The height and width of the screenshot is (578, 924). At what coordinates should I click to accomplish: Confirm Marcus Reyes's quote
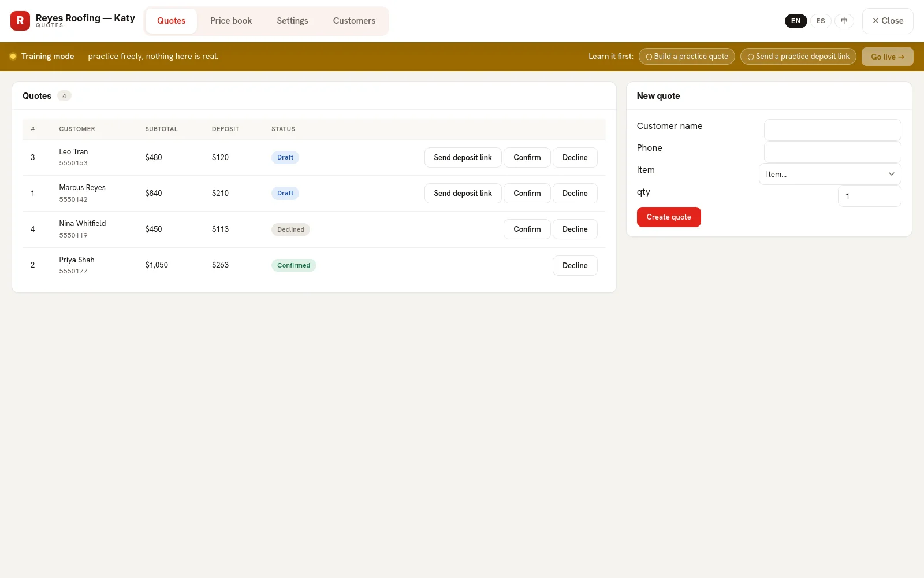coord(527,194)
